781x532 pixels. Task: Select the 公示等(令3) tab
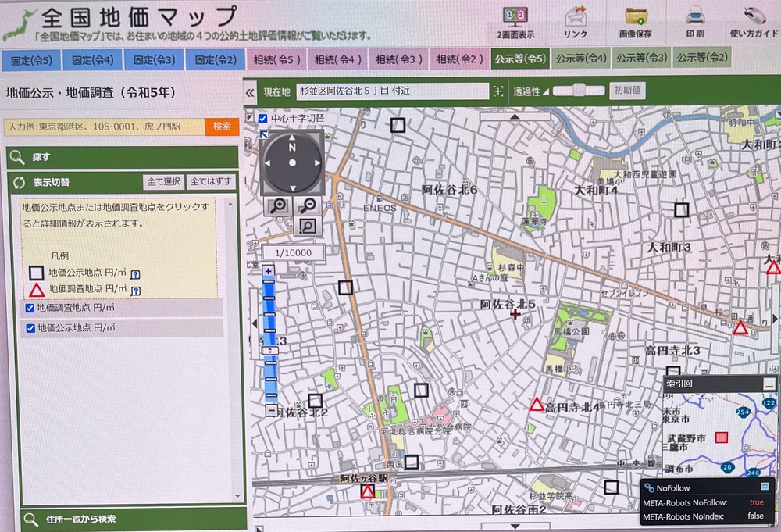(x=641, y=58)
